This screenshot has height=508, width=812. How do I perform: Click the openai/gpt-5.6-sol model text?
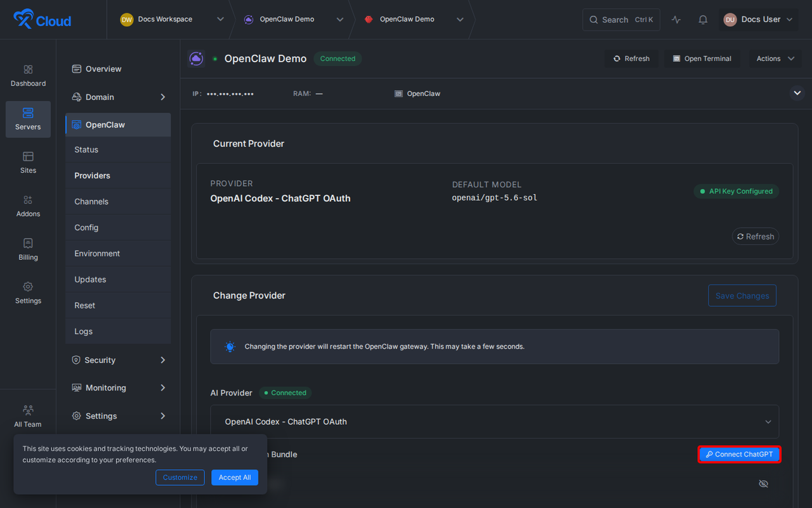coord(495,198)
